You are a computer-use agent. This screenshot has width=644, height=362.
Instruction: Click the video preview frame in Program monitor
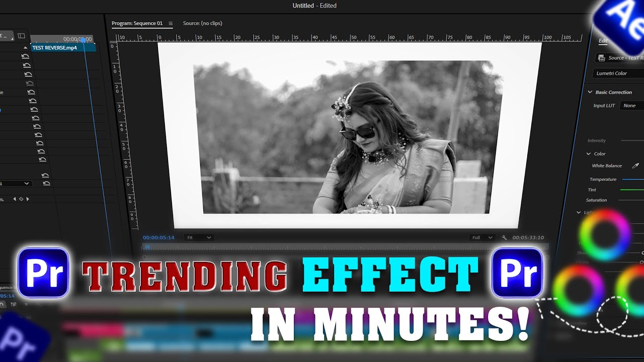pos(350,136)
